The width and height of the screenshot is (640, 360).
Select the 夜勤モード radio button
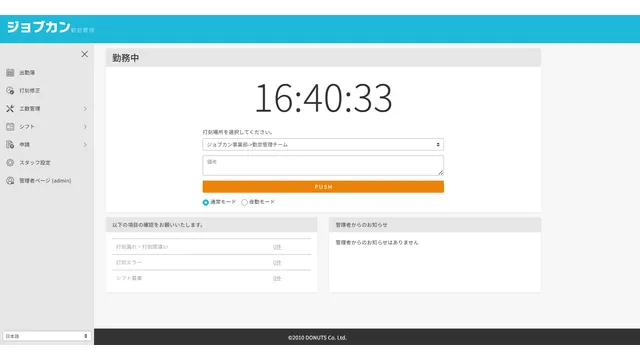point(244,202)
